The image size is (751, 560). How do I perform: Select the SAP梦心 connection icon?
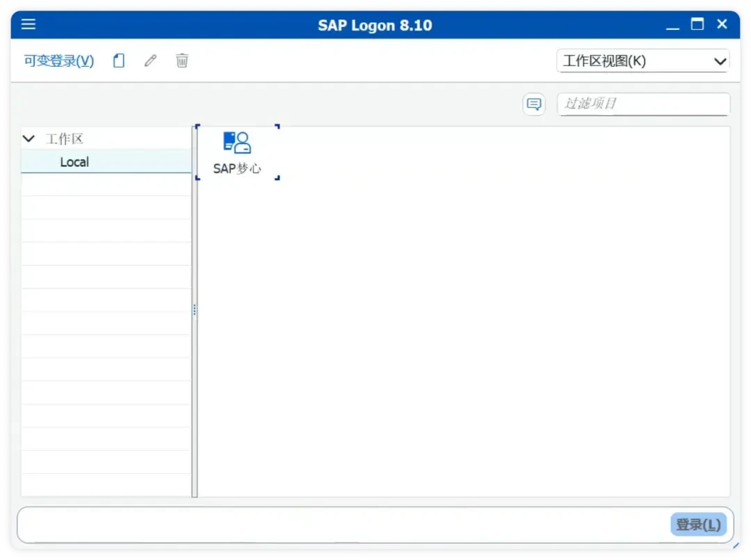[237, 143]
